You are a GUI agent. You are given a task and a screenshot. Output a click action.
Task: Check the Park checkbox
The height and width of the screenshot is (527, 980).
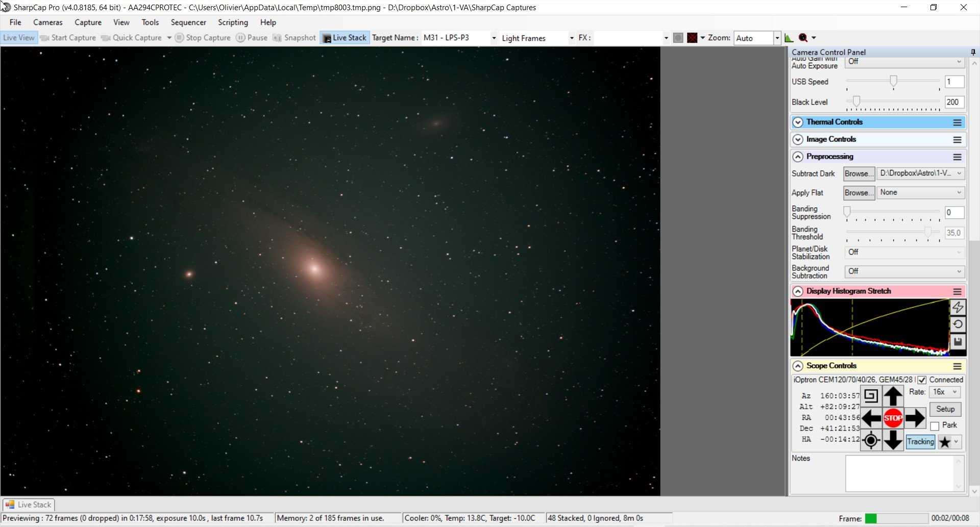935,426
